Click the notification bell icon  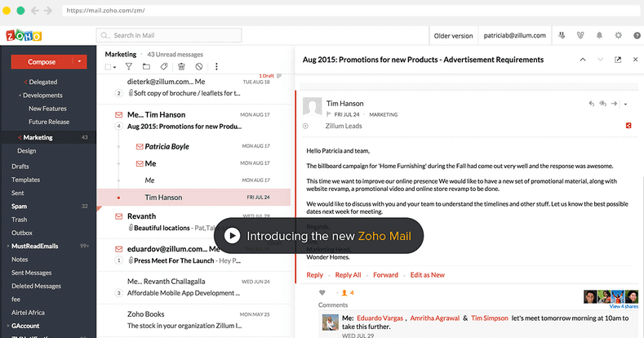[599, 36]
